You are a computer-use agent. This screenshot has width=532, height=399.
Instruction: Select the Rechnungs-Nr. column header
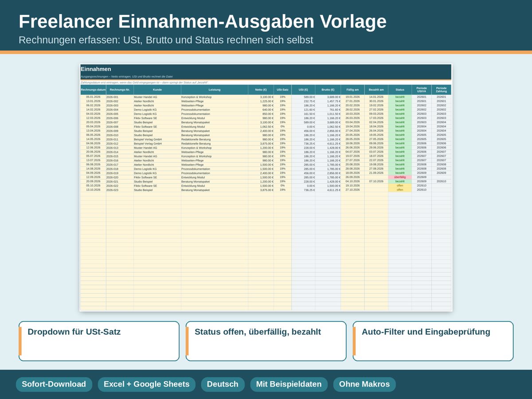point(120,90)
